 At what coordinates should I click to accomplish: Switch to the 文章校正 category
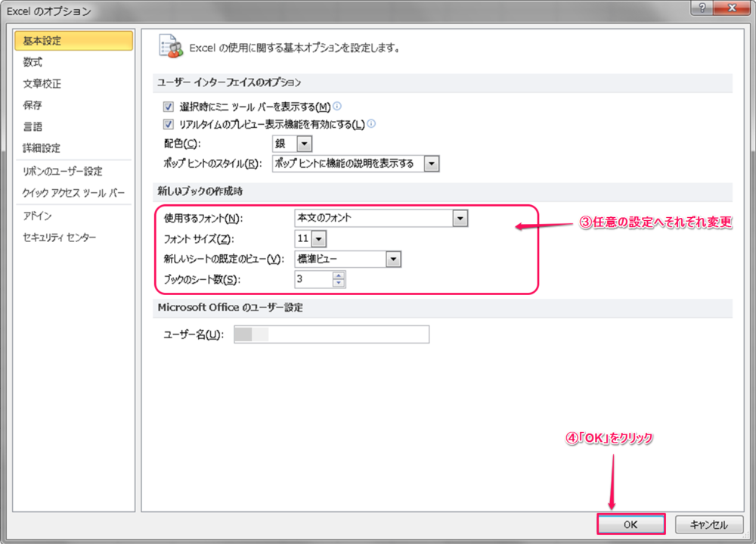[42, 84]
